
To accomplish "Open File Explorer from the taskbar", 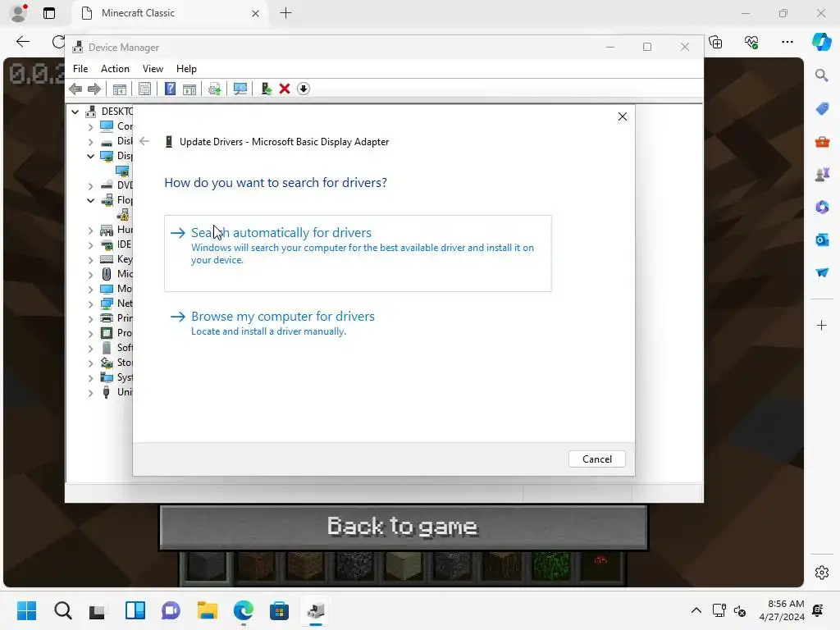I will 208,610.
